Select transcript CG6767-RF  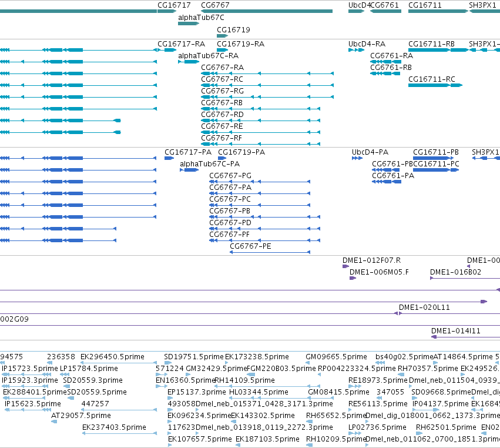pyautogui.click(x=260, y=144)
